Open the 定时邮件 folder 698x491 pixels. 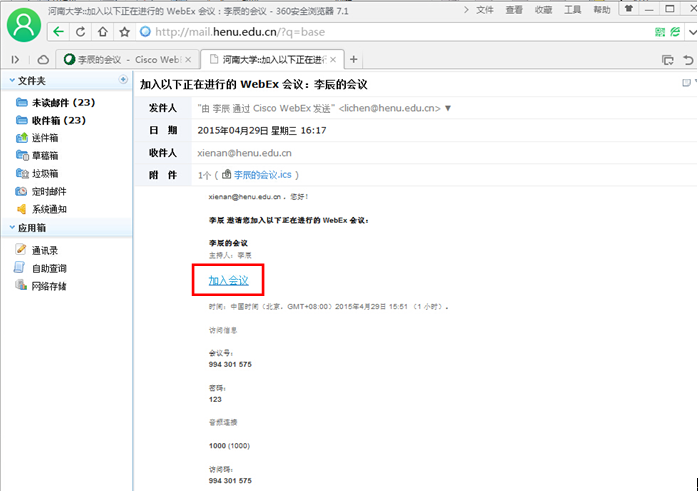coord(49,192)
